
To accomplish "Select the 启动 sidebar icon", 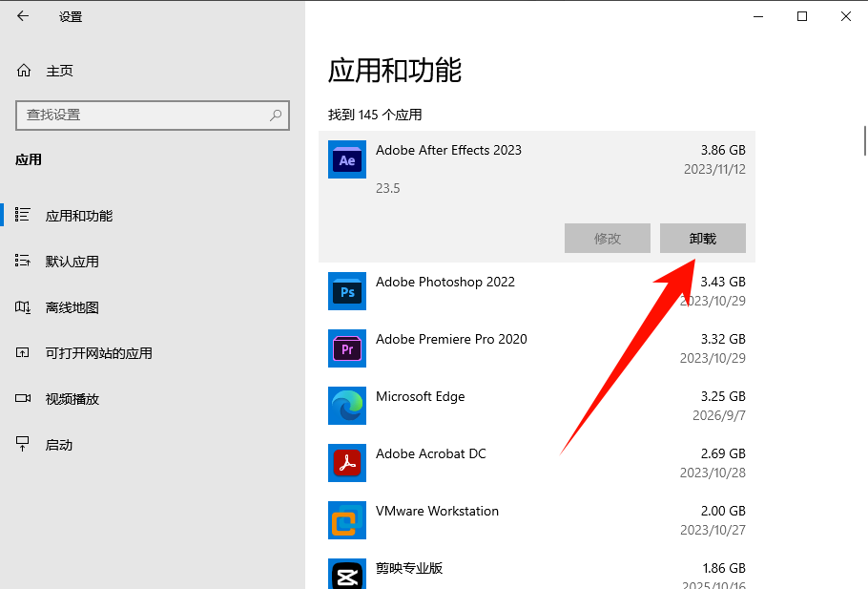I will (22, 444).
